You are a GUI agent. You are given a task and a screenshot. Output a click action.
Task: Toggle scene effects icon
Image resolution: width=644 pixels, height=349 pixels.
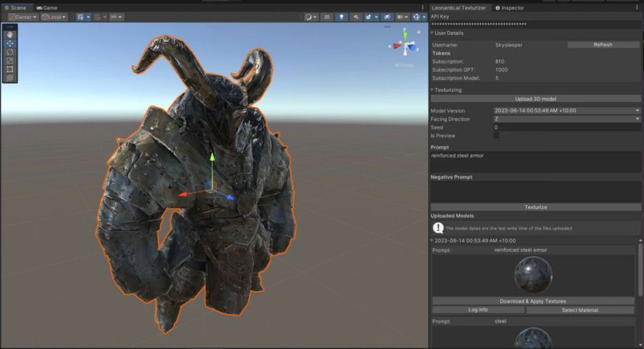pyautogui.click(x=369, y=17)
